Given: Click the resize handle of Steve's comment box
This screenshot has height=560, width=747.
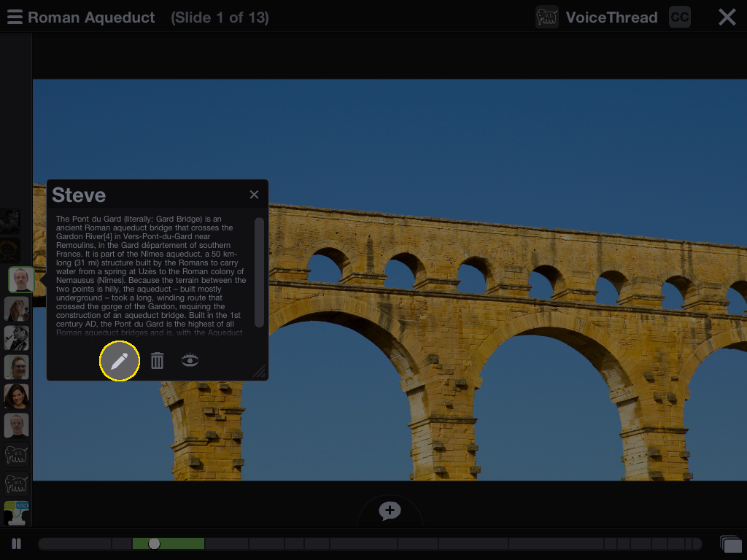Looking at the screenshot, I should point(260,371).
